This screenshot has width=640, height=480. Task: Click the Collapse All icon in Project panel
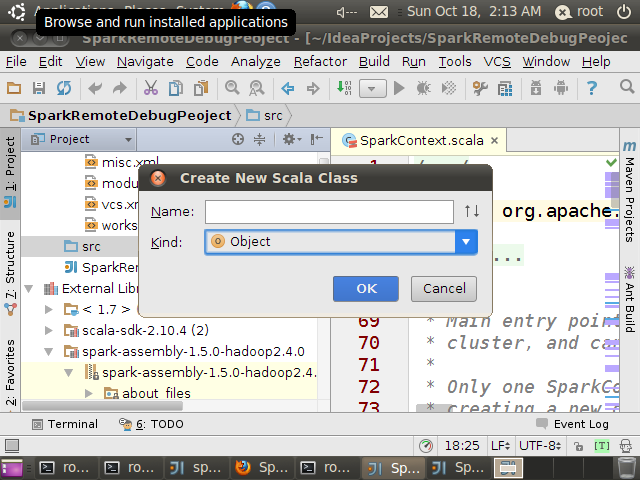point(259,139)
